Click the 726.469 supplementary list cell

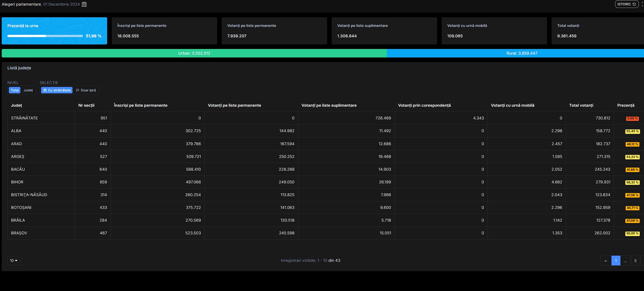pos(383,118)
